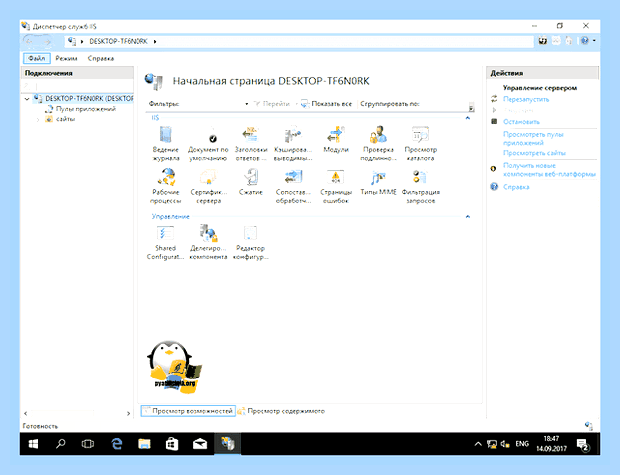Click Получить новые компоненты веб-платформы link
Viewport: 620px width, 475px height.
tap(549, 170)
